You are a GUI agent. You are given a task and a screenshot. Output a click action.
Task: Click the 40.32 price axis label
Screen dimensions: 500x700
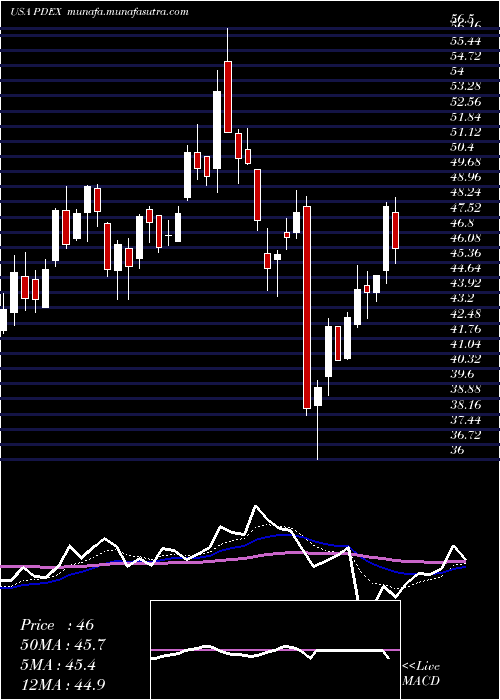(466, 359)
